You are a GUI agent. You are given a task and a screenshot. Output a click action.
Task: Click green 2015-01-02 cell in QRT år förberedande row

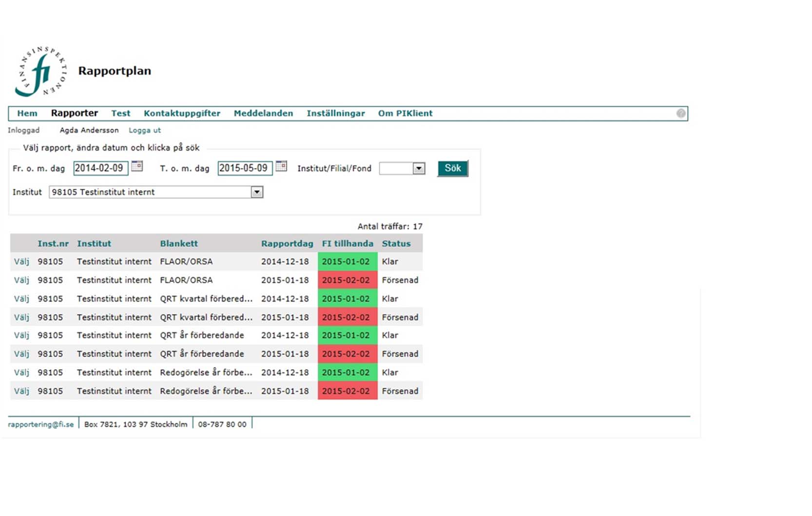point(348,335)
